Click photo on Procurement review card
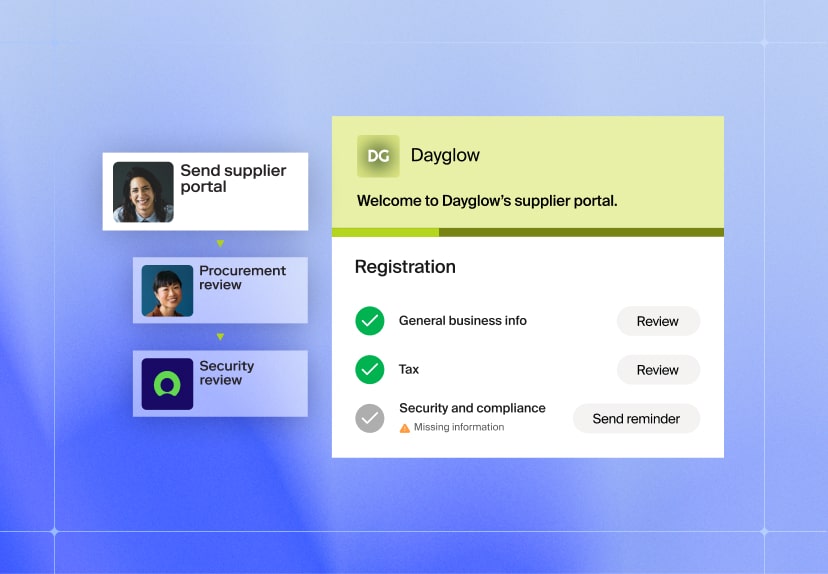Image resolution: width=828 pixels, height=574 pixels. pos(167,290)
